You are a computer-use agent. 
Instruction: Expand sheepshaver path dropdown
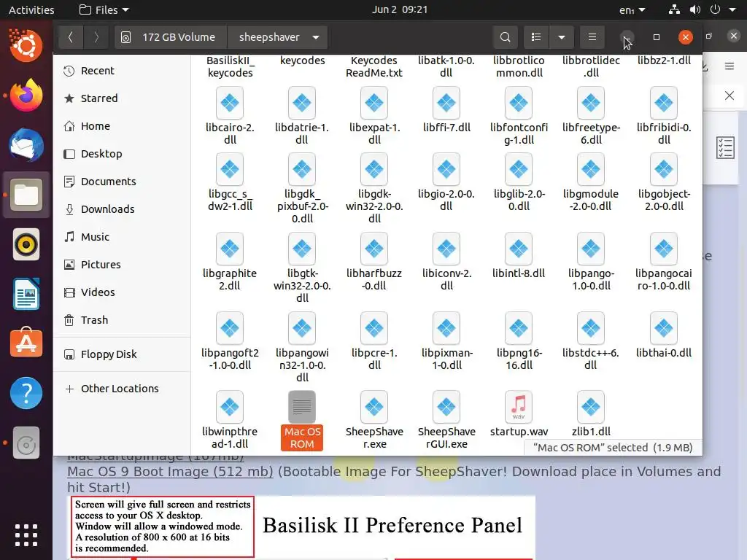[316, 37]
